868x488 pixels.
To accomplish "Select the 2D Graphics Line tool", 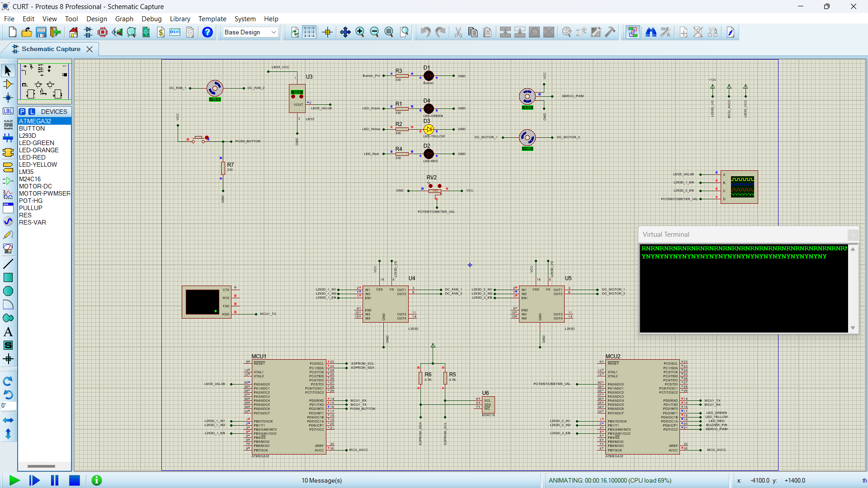I will [8, 263].
